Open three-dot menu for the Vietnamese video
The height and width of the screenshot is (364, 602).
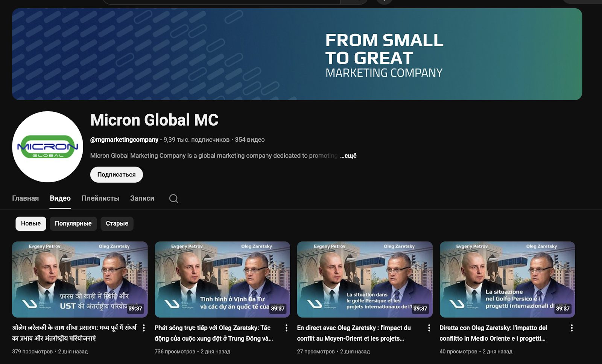[x=286, y=328]
